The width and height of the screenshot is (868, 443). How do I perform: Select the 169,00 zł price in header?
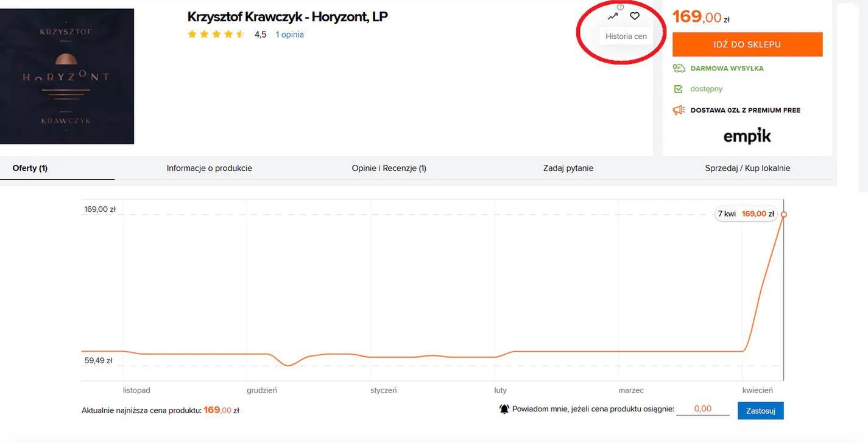coord(701,17)
